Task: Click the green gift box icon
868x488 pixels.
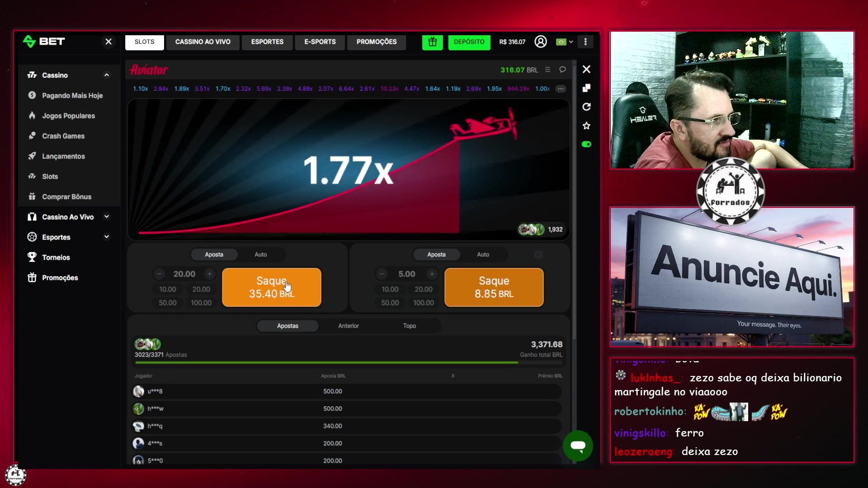Action: tap(432, 42)
